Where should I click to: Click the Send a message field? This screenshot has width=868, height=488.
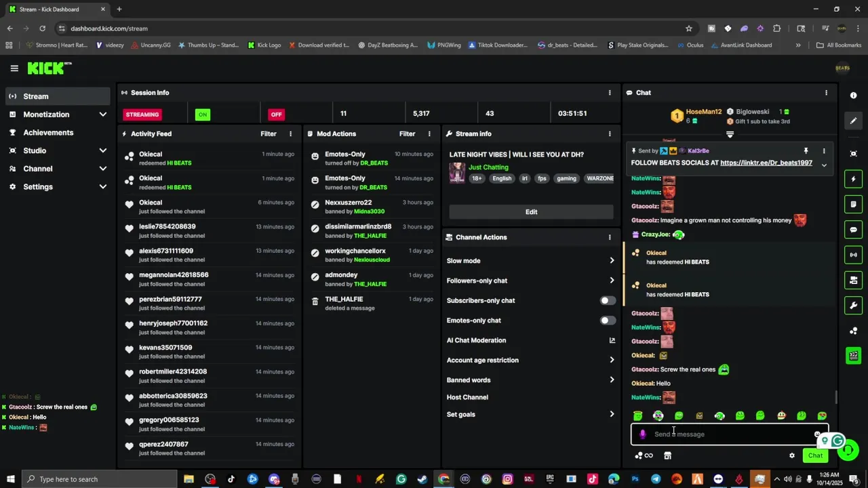[729, 434]
